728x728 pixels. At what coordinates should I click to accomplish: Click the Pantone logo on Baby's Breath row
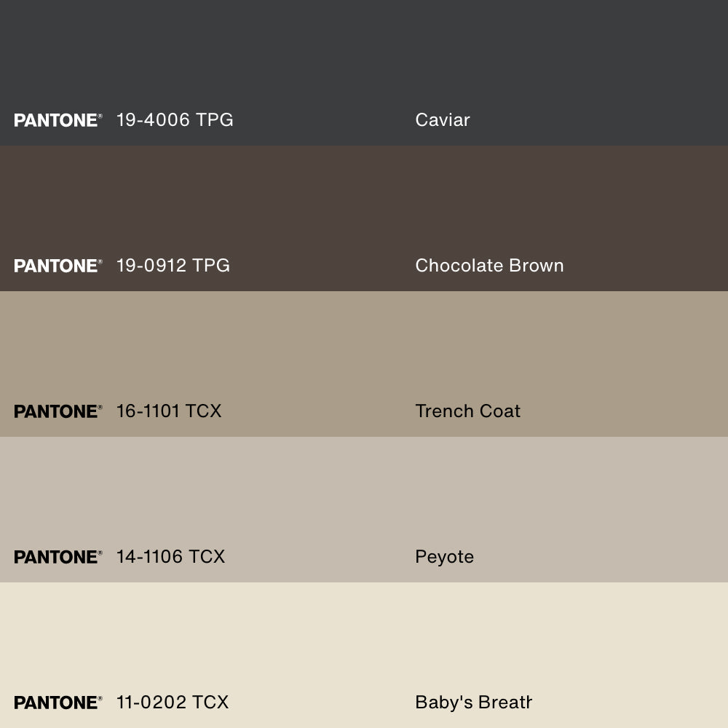point(58,703)
